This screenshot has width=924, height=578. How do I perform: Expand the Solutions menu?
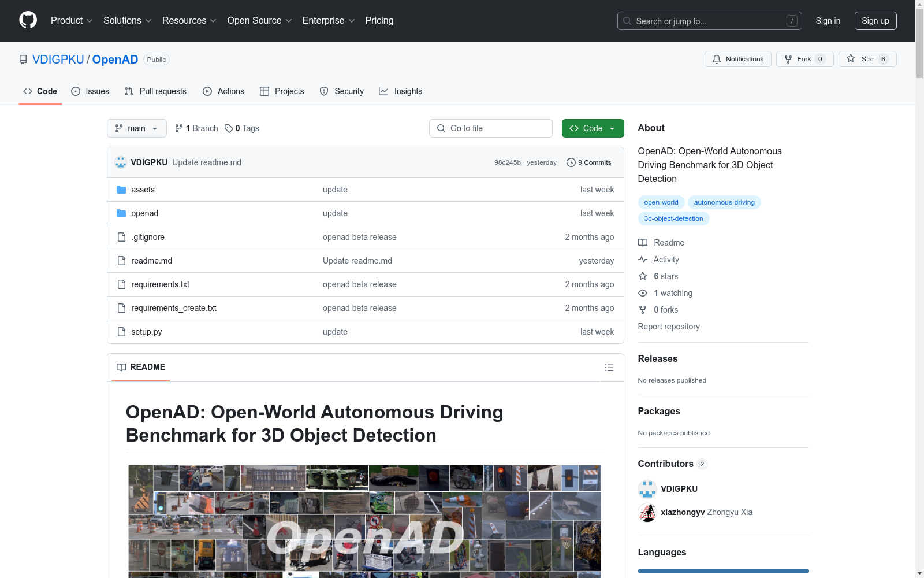[x=128, y=20]
